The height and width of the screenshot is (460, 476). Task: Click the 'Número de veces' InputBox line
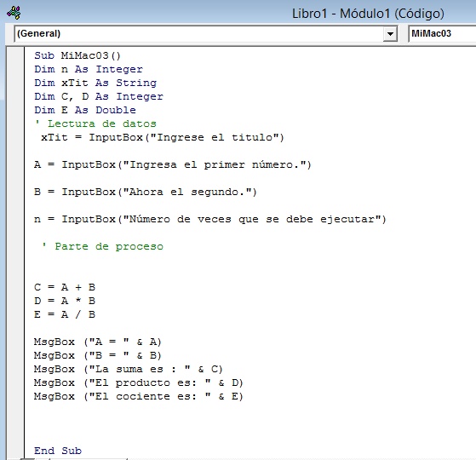pyautogui.click(x=210, y=219)
